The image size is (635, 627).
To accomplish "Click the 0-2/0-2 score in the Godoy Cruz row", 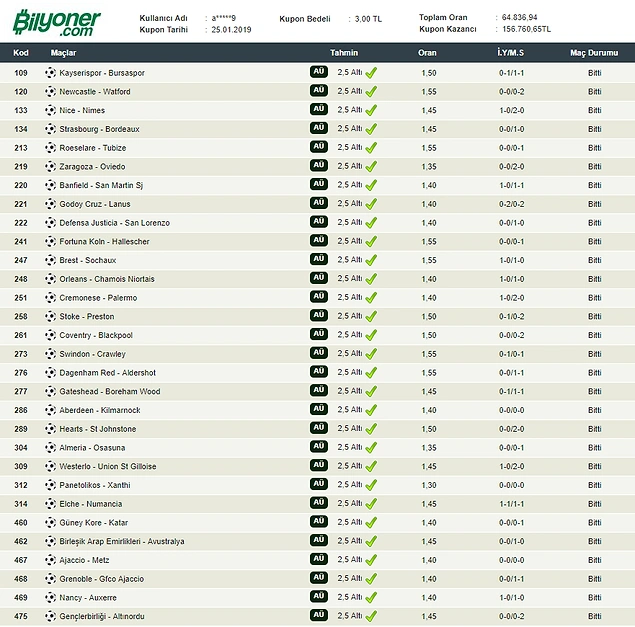I will [x=511, y=204].
